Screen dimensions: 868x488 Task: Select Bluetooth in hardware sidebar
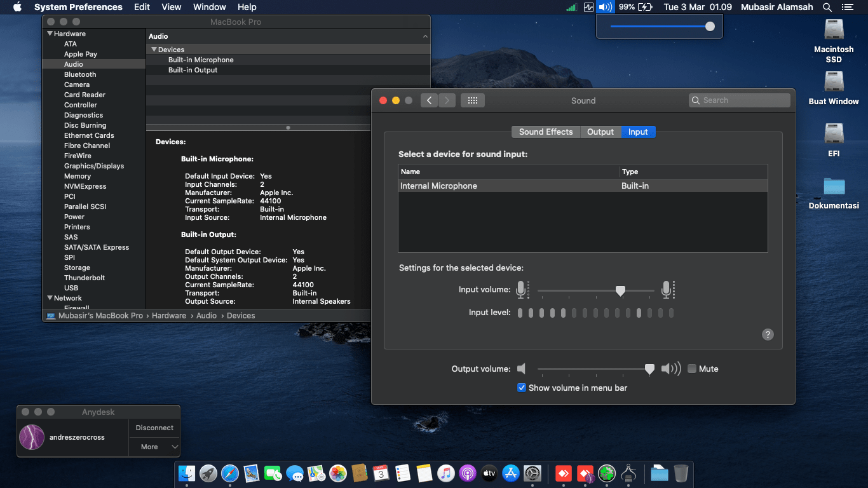(x=80, y=74)
